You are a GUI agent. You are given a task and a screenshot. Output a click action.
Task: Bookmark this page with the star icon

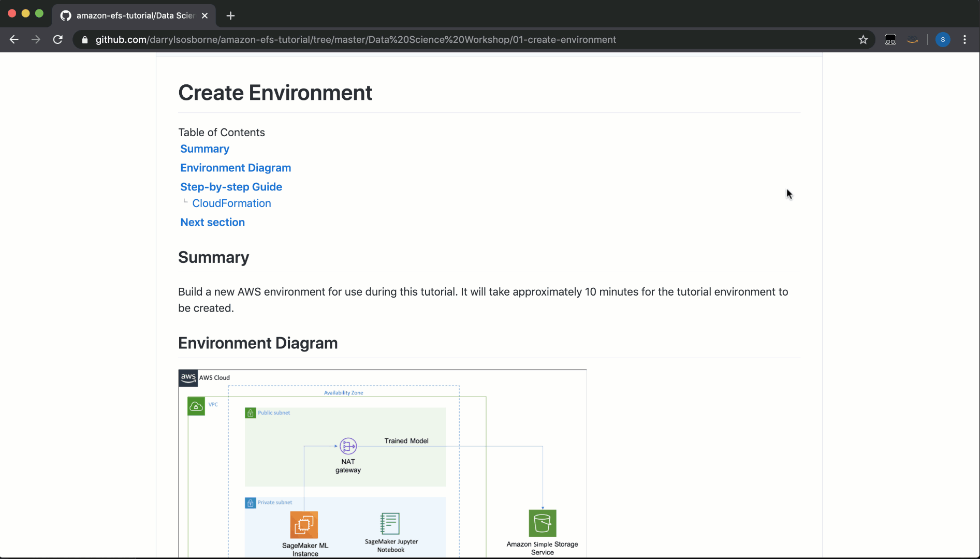click(863, 39)
